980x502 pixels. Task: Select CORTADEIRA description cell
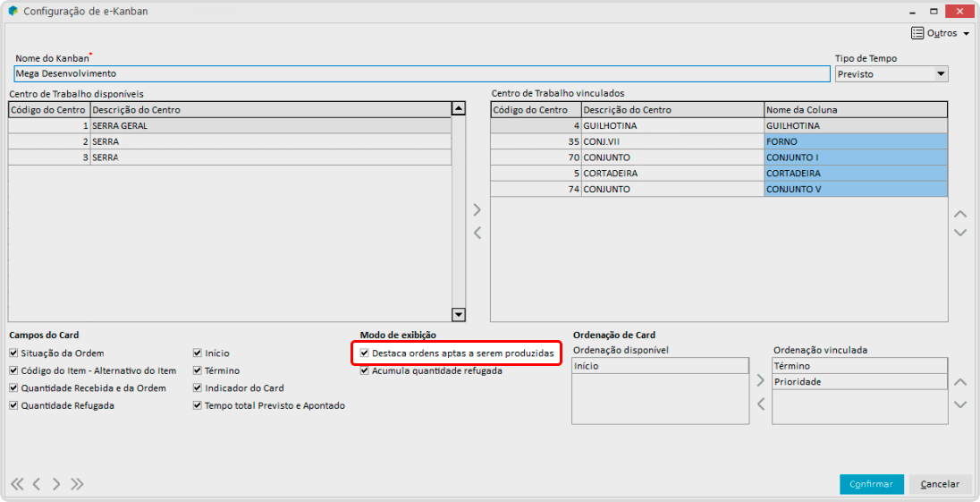tap(672, 174)
